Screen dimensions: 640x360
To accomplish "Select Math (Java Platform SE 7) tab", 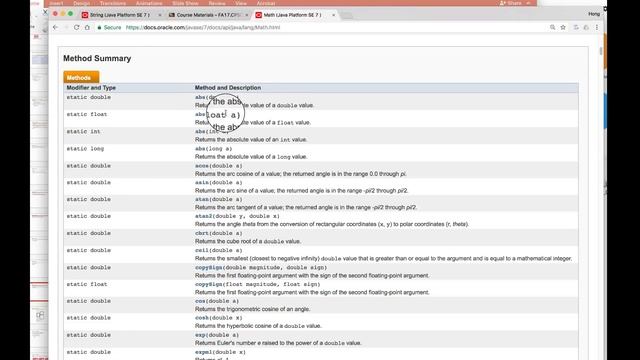I will click(x=292, y=15).
